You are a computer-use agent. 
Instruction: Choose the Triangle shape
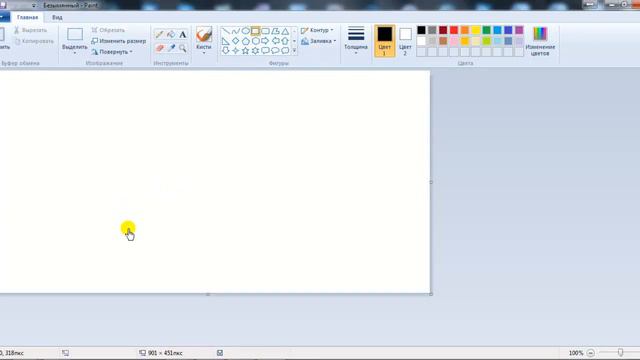(x=285, y=31)
